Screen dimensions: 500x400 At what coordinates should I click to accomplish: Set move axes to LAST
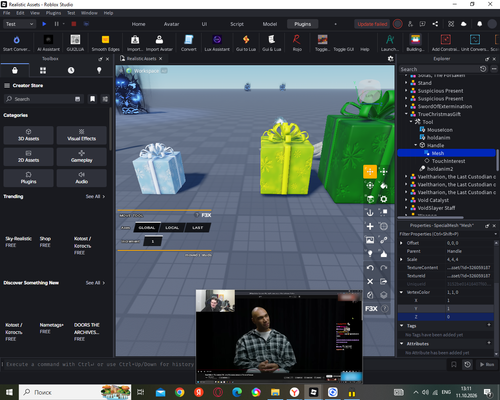(197, 228)
